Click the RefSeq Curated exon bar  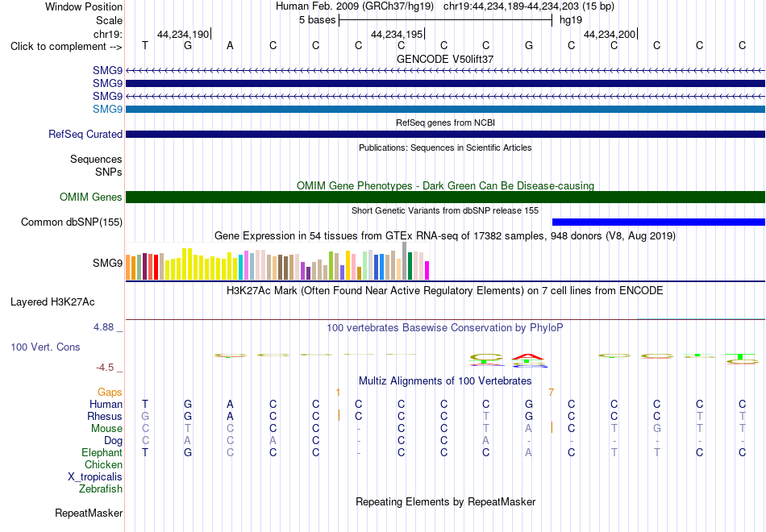tap(445, 134)
